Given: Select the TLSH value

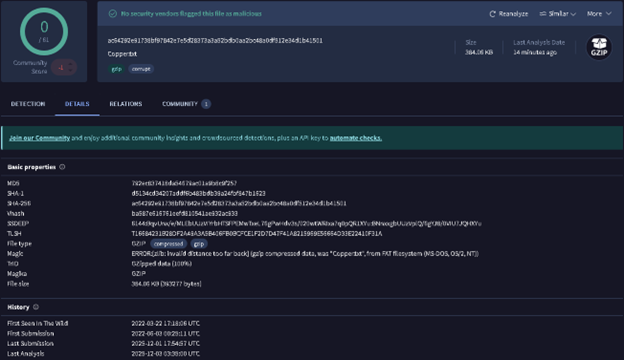Looking at the screenshot, I should (257, 234).
